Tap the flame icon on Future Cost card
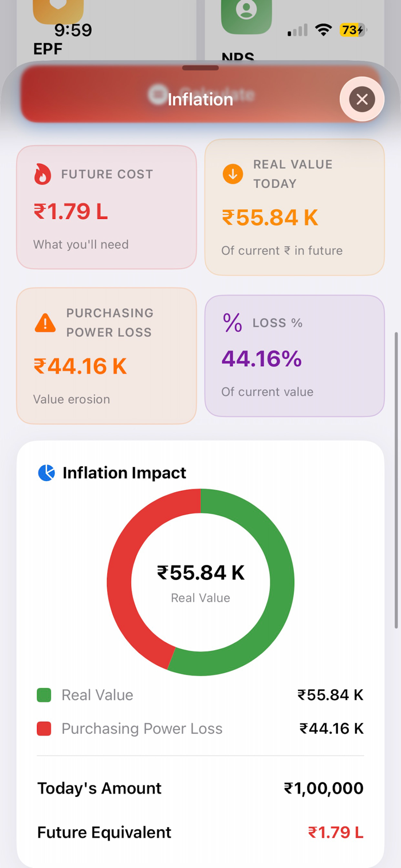401x868 pixels. coord(42,174)
